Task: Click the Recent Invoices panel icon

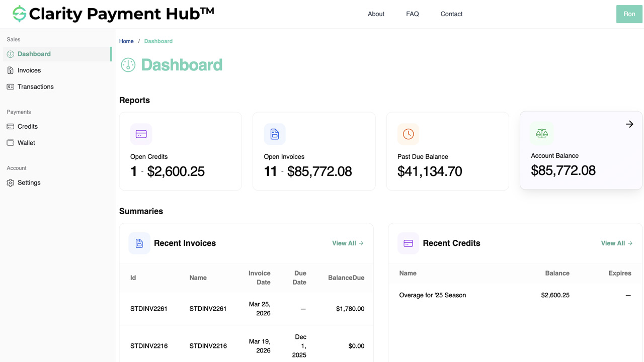Action: tap(139, 243)
